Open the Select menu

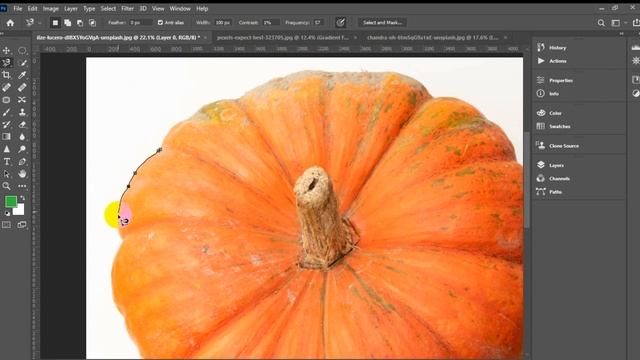point(108,9)
